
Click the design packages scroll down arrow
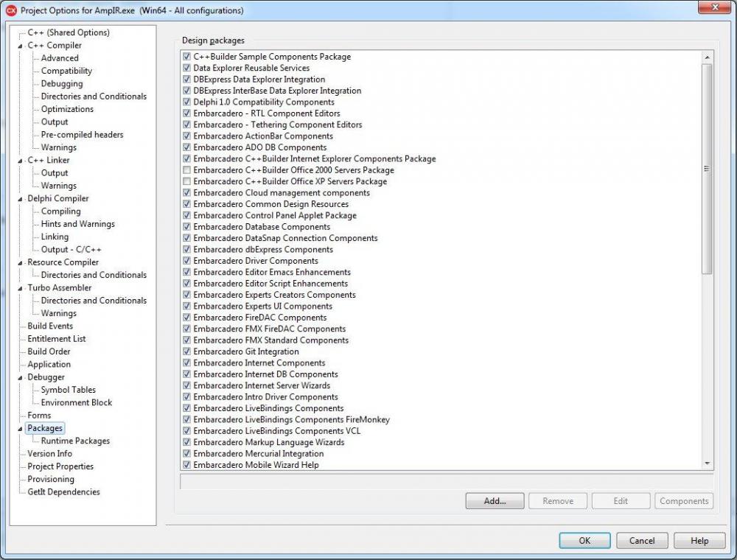(707, 463)
